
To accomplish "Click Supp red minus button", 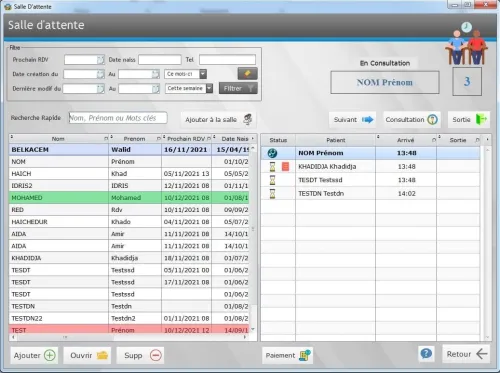I will point(140,355).
